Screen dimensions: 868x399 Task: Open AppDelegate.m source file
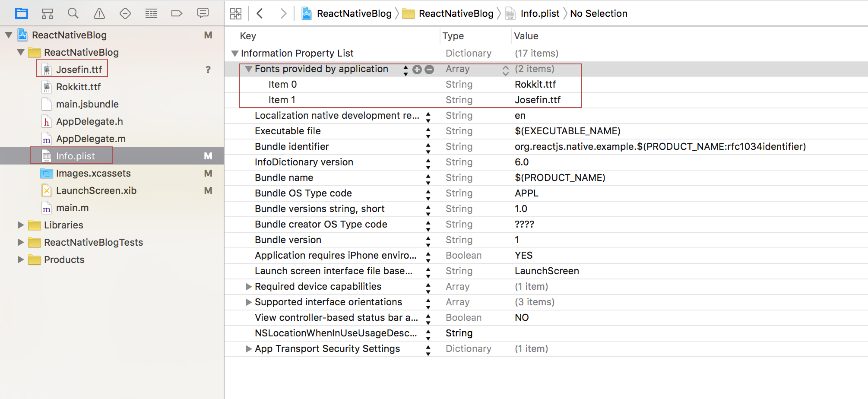coord(91,139)
